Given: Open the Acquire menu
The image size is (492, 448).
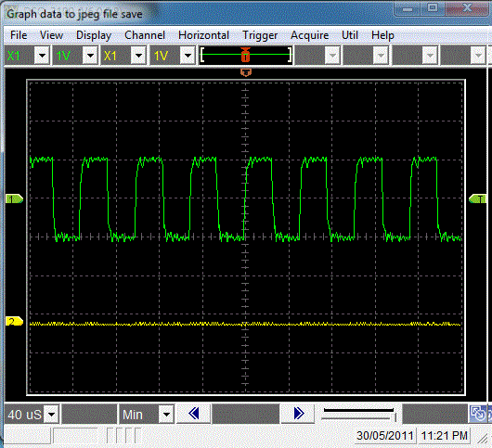Looking at the screenshot, I should coord(309,35).
